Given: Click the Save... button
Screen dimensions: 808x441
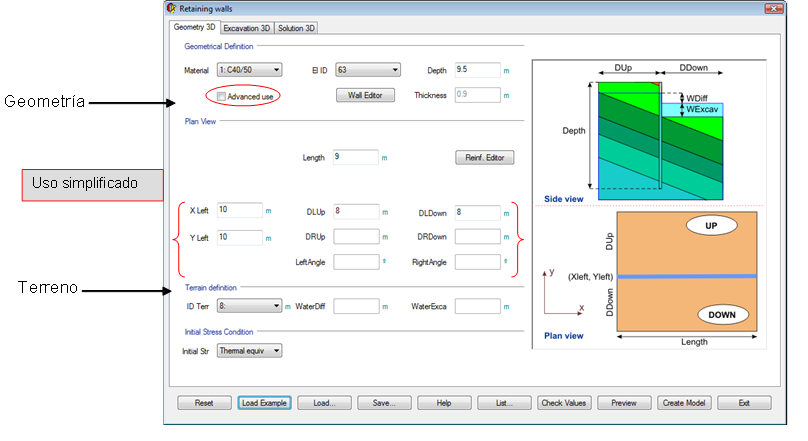Looking at the screenshot, I should 384,403.
